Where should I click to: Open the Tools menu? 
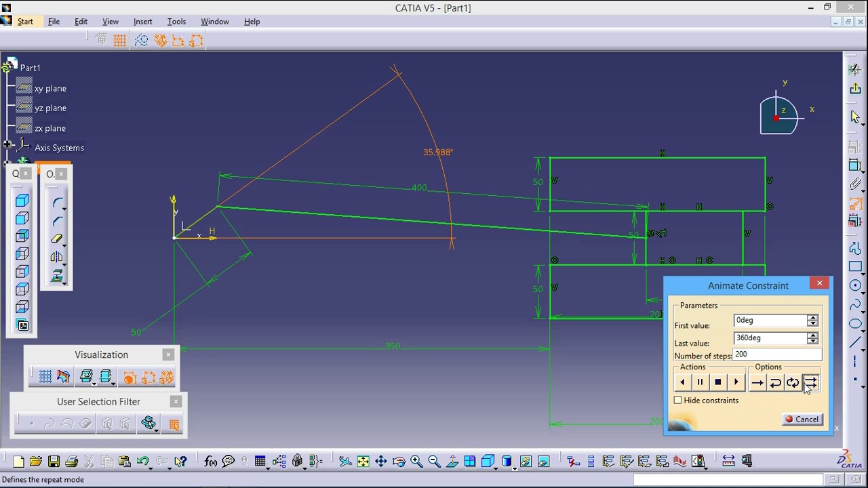(x=176, y=22)
